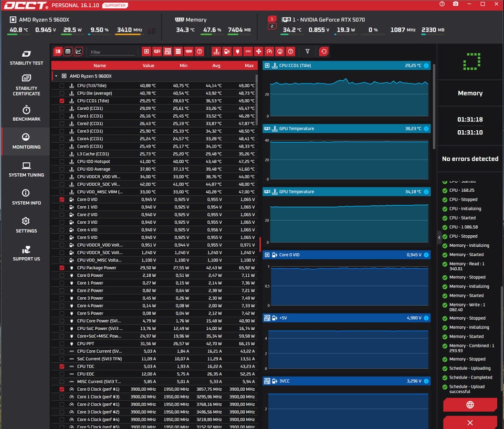Toggle the temperature sensor filter icon
Viewport: 504px width, 429px height.
pos(216,51)
